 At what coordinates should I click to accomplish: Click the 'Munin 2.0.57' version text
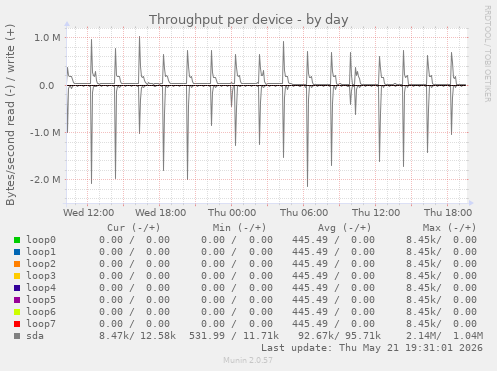[x=248, y=360]
